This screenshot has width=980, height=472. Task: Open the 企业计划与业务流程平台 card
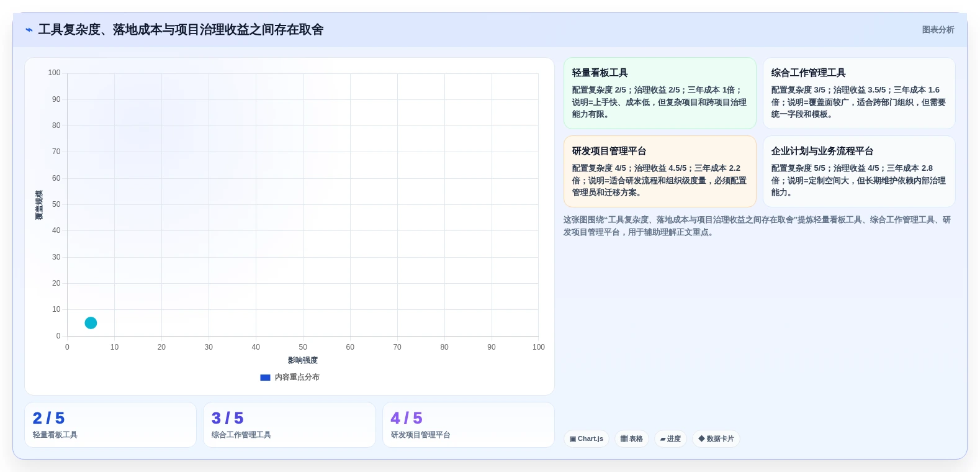[x=859, y=171]
